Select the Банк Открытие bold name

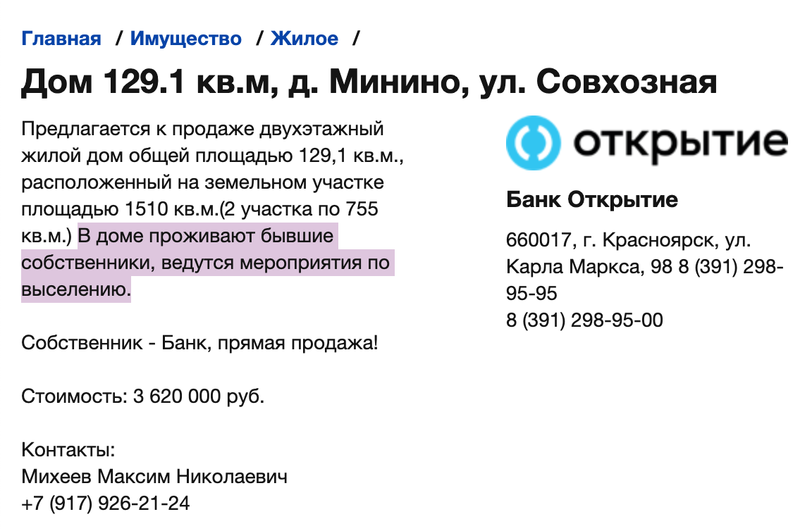[x=592, y=200]
